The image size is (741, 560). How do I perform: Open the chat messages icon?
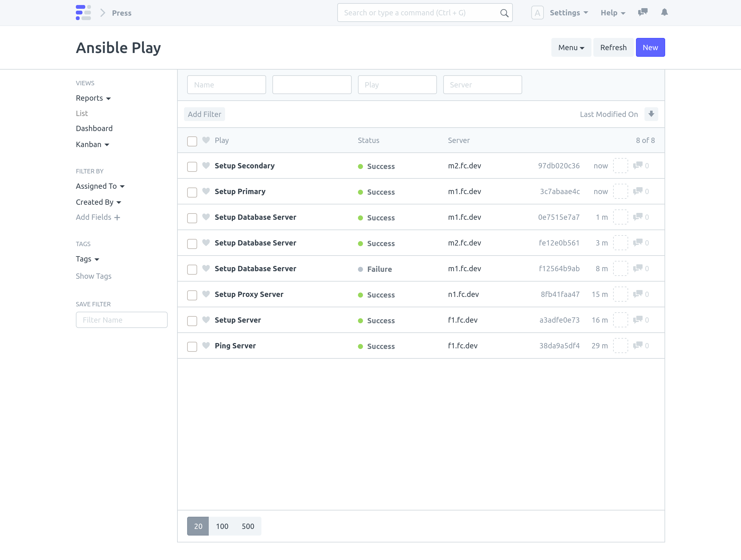point(643,13)
